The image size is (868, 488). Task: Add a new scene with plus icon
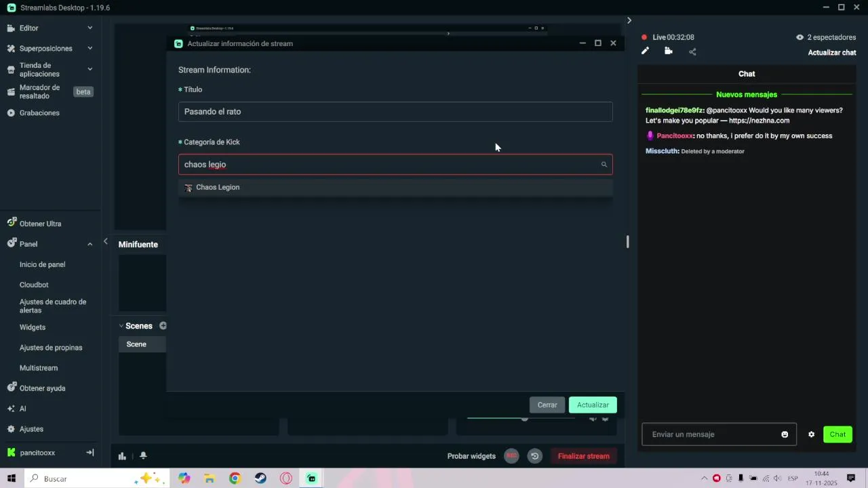tap(163, 326)
